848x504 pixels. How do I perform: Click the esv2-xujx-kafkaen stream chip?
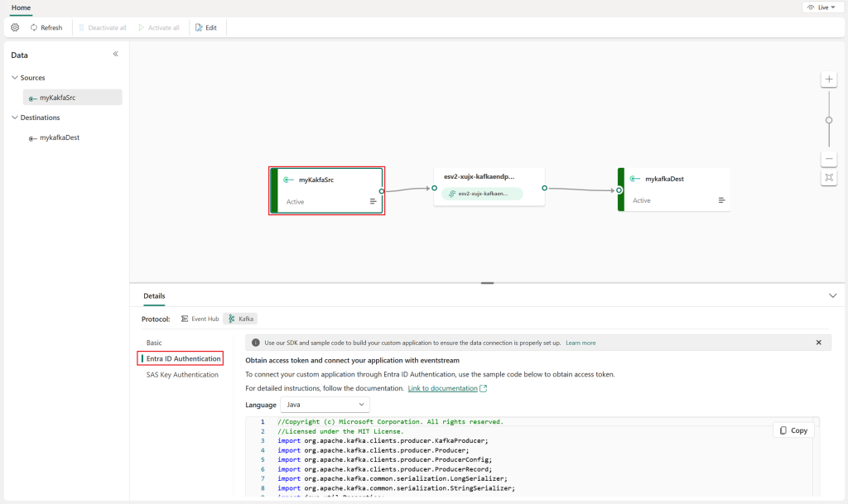483,194
